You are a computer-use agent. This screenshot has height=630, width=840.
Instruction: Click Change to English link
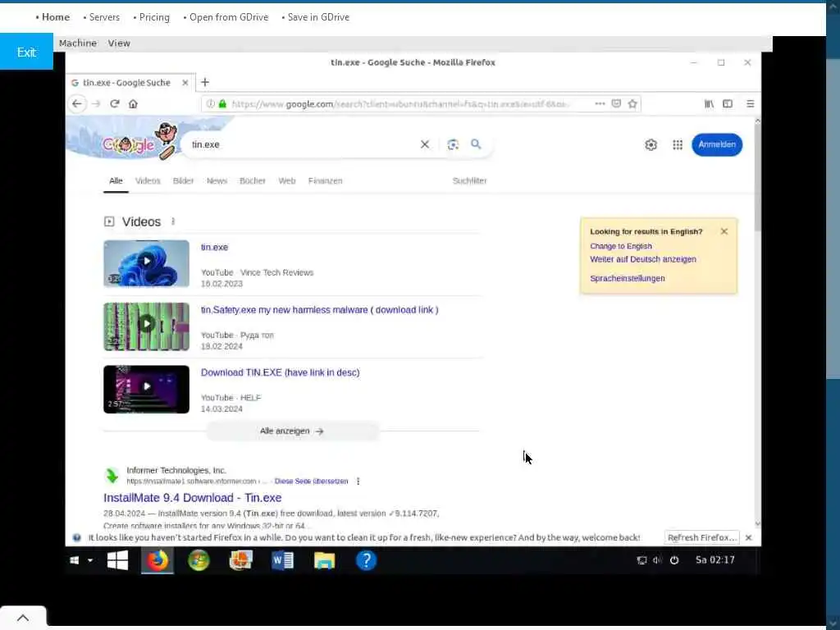(621, 246)
